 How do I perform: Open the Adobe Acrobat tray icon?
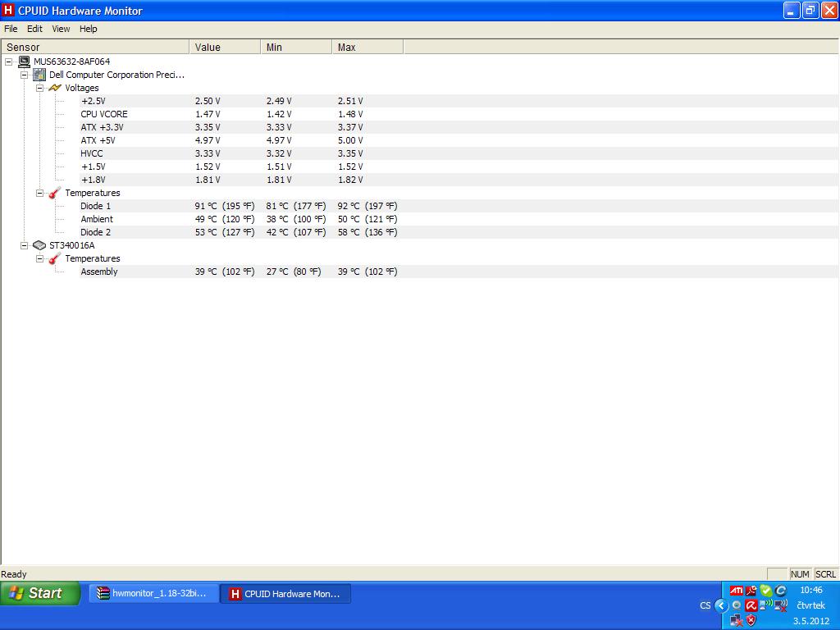point(751,591)
